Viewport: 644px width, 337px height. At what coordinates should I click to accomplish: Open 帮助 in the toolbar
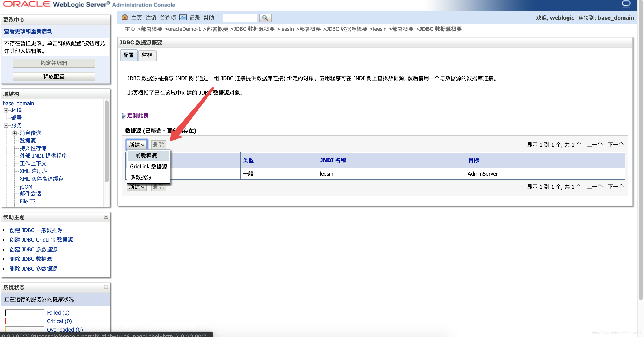click(x=209, y=18)
